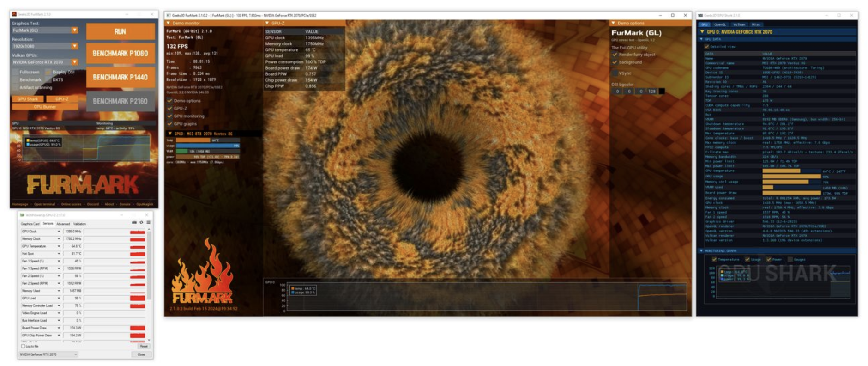Open Graphics Test dropdown

coord(45,30)
